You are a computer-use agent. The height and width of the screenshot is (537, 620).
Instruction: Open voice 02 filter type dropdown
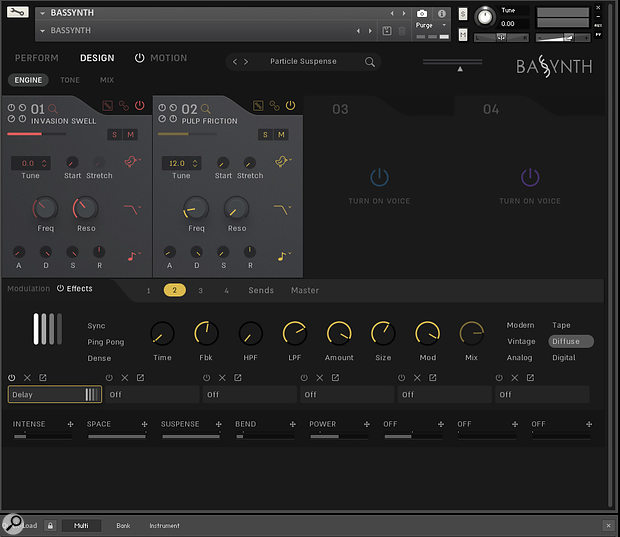[x=283, y=209]
